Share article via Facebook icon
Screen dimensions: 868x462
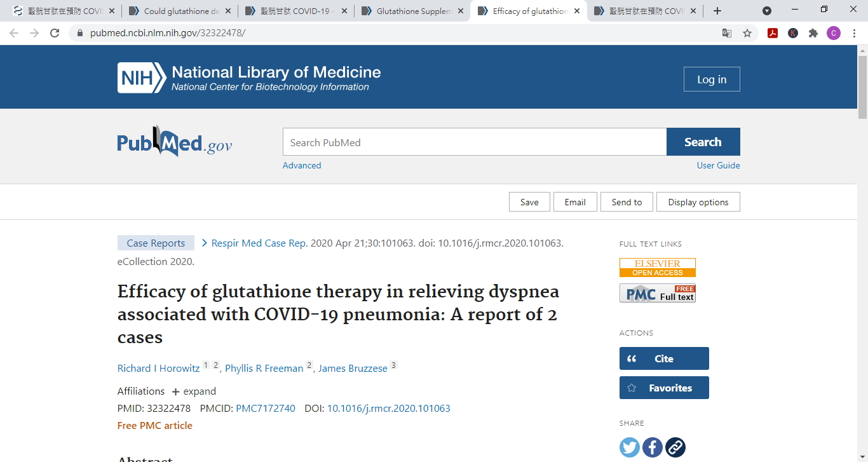pos(653,447)
